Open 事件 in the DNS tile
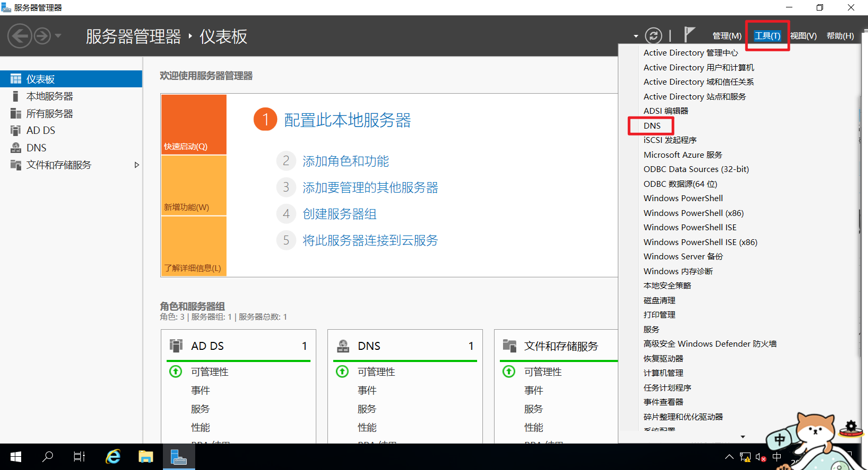The height and width of the screenshot is (470, 868). tap(367, 390)
